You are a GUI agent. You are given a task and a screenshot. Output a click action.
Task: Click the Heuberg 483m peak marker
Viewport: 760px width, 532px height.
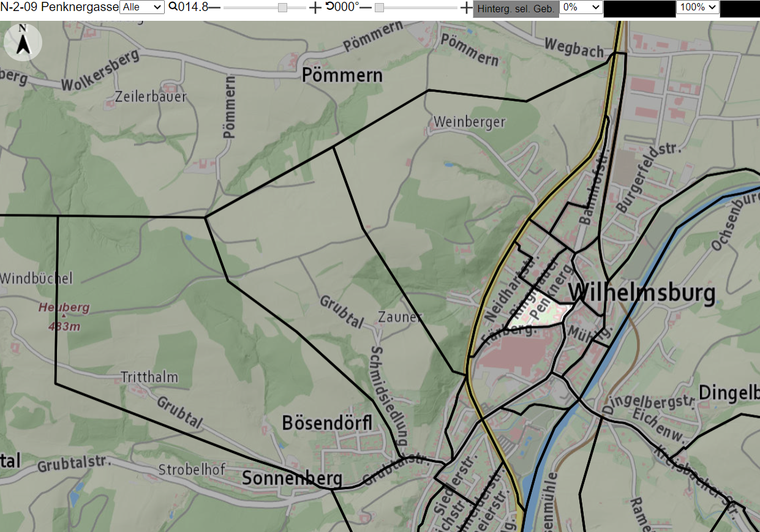coord(64,315)
